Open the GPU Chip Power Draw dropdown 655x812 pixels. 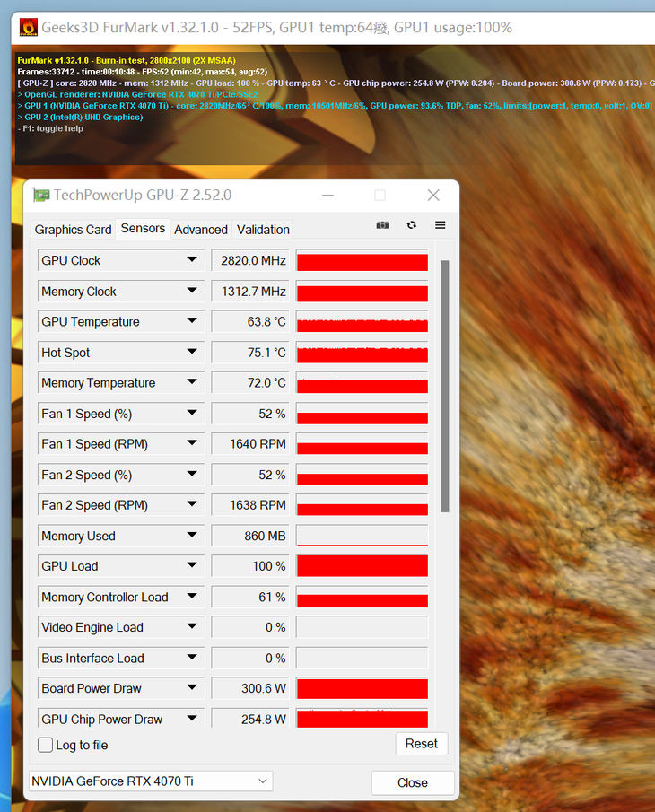click(192, 719)
